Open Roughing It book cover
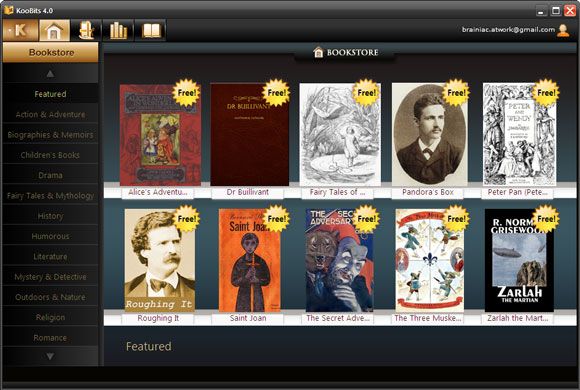The width and height of the screenshot is (580, 390). coord(160,260)
